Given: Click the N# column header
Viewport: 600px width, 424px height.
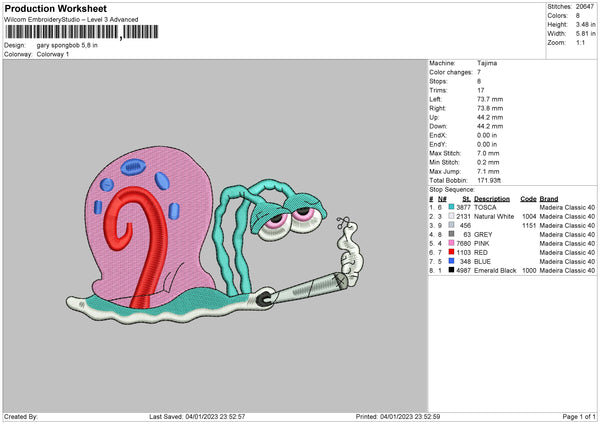Looking at the screenshot, I should pyautogui.click(x=442, y=199).
